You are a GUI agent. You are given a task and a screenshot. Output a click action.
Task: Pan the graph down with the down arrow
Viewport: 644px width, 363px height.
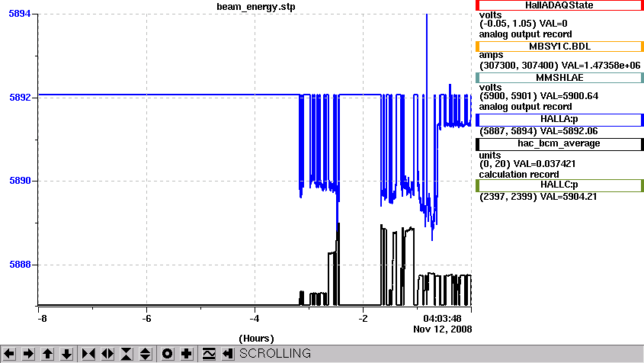tap(66, 354)
